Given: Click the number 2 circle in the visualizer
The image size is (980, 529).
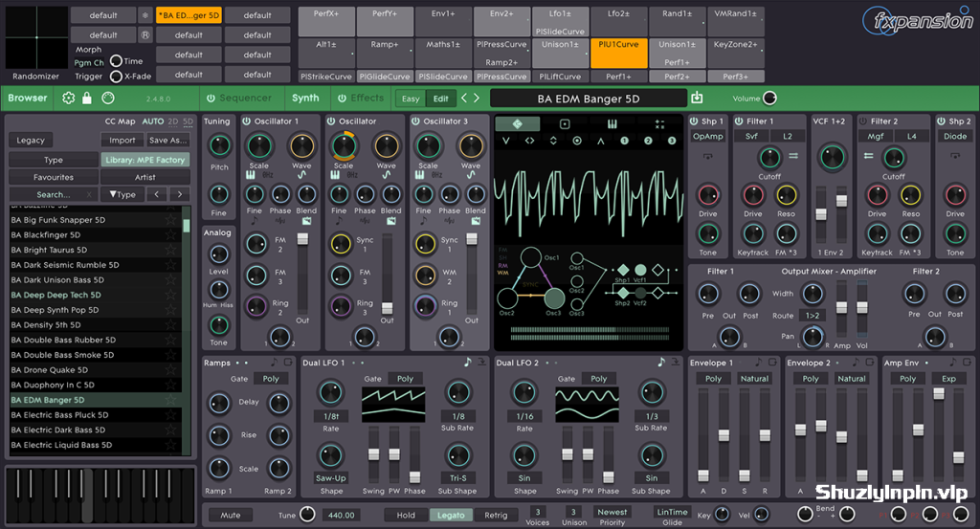Looking at the screenshot, I should tap(648, 141).
